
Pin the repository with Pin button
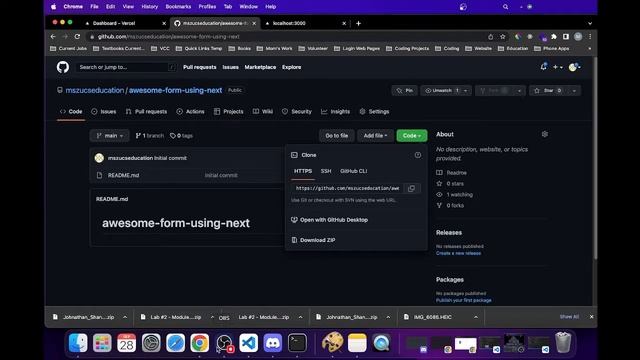pyautogui.click(x=404, y=91)
